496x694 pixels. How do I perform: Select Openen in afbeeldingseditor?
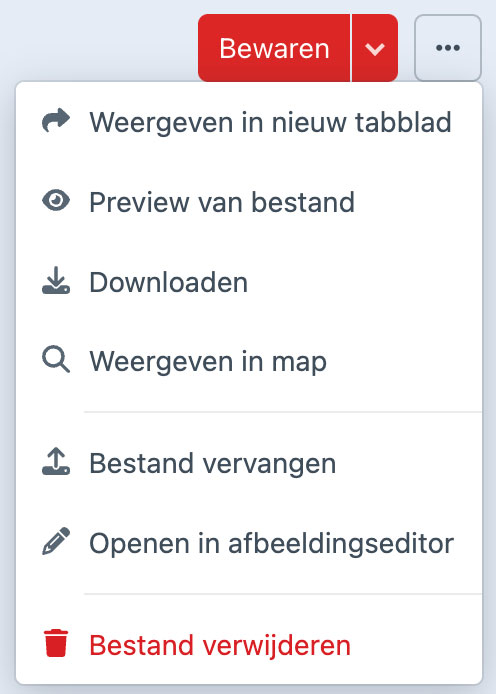(249, 543)
